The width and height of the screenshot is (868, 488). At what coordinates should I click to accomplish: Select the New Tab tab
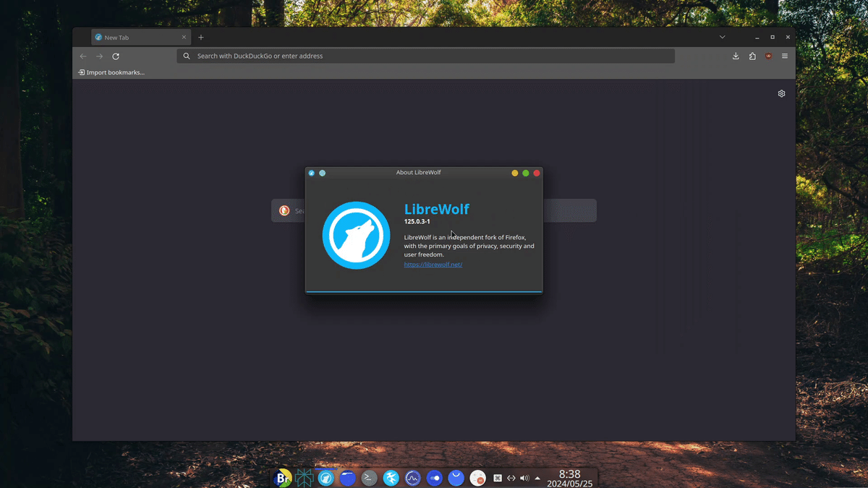coord(141,38)
